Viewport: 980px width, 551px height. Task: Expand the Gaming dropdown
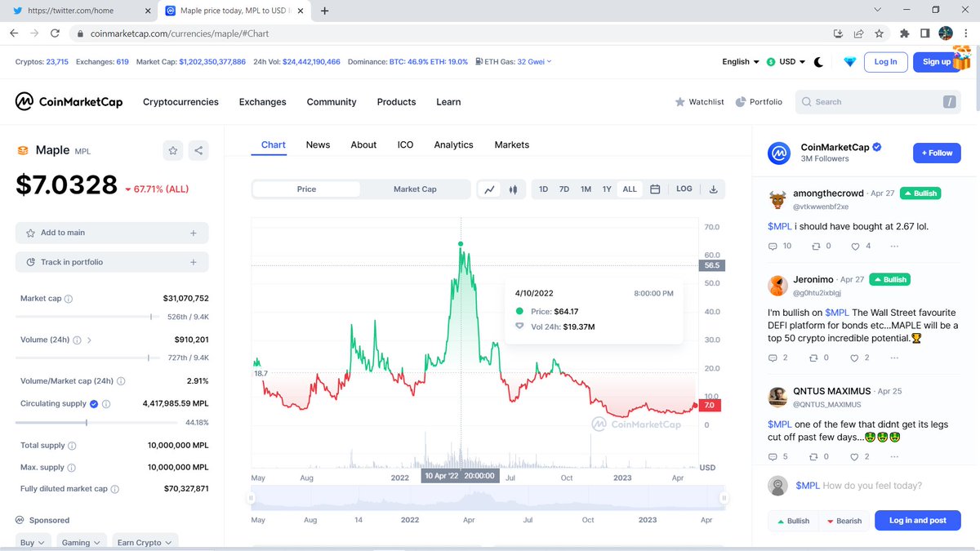coord(81,543)
